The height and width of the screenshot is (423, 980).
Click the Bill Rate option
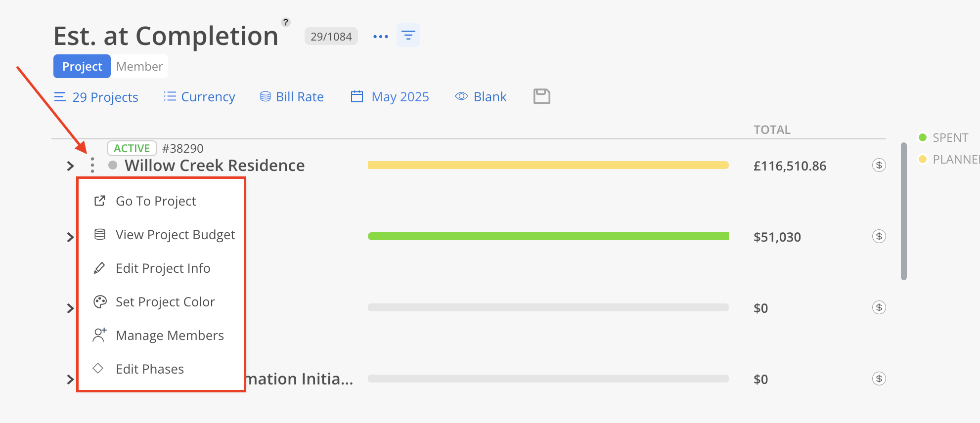292,97
